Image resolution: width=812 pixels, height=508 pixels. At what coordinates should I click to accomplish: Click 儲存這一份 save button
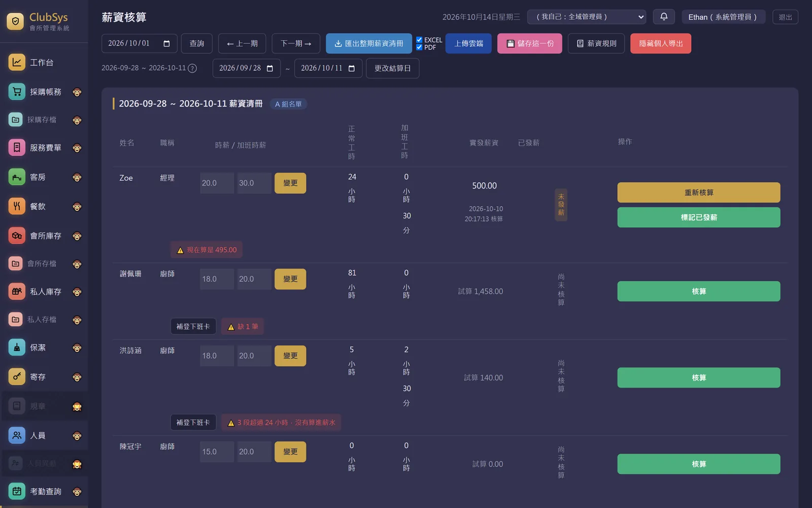point(530,43)
